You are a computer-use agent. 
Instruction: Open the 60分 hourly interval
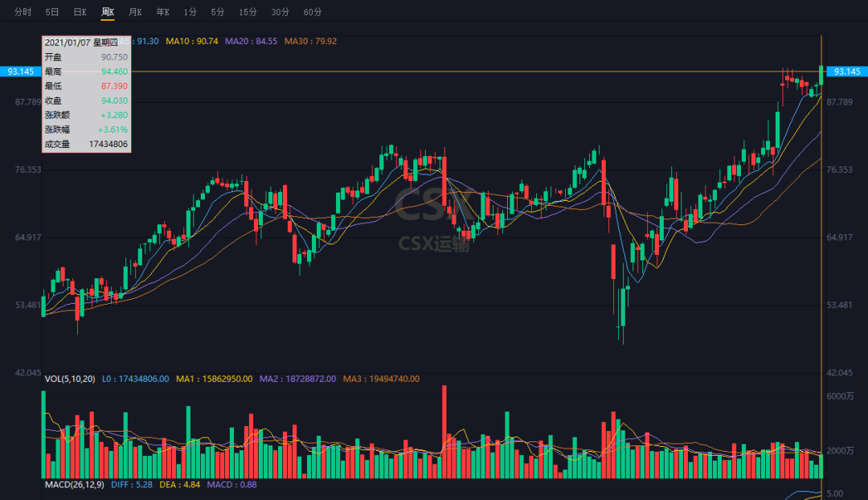click(x=313, y=12)
